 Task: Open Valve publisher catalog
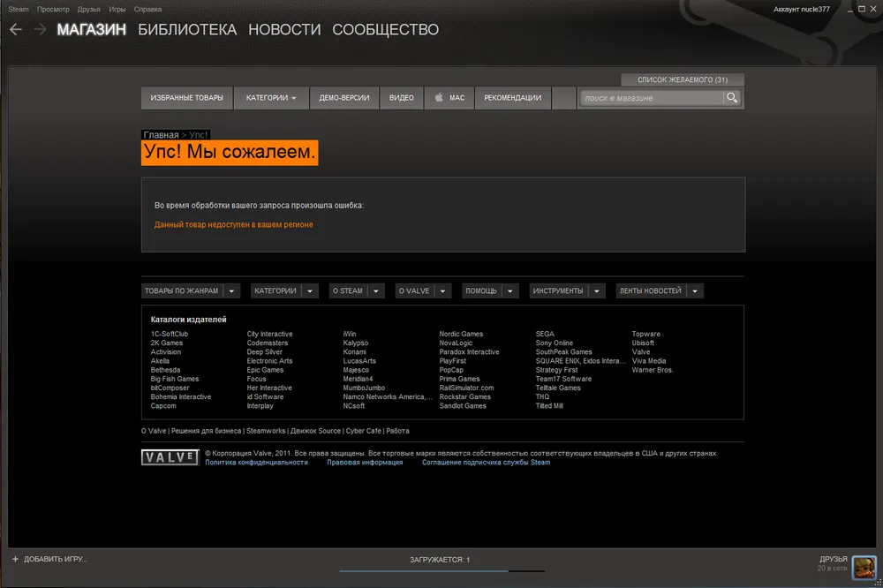(x=641, y=352)
